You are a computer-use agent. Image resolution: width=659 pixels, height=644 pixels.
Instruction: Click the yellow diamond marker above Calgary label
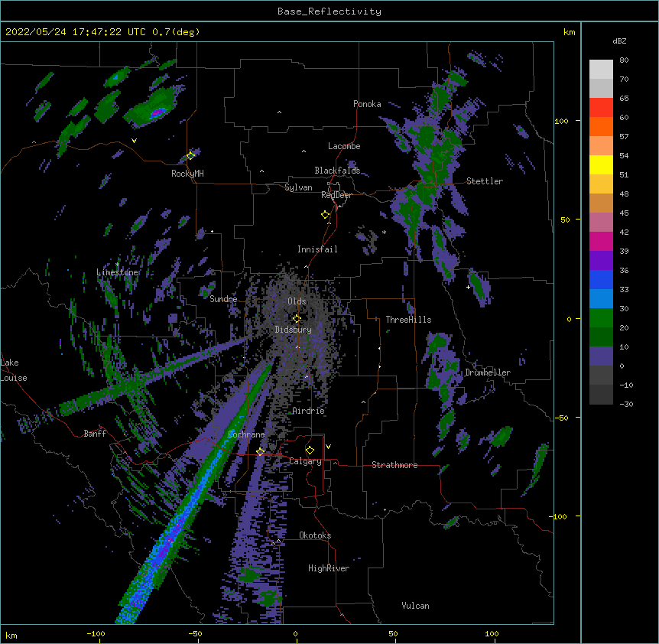coord(310,450)
